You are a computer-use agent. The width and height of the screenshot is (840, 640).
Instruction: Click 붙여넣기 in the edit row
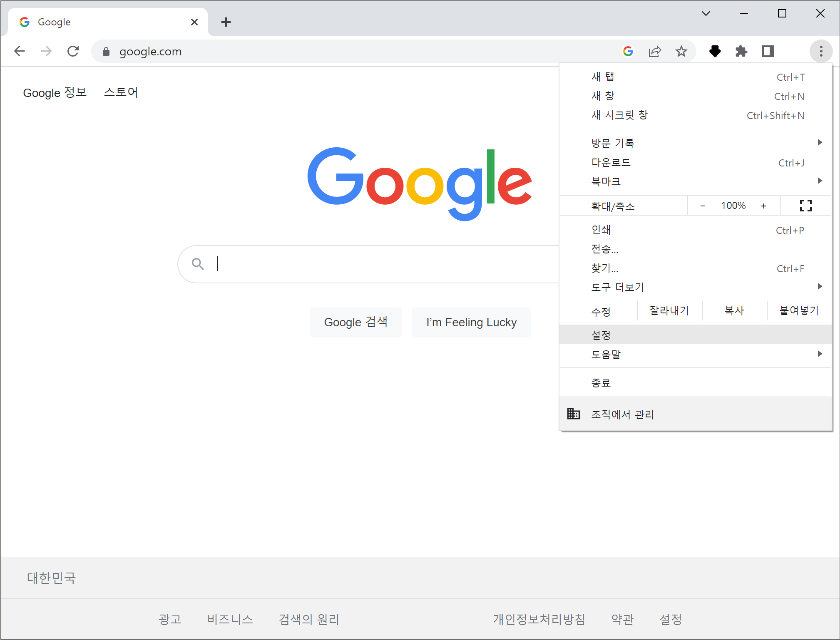tap(799, 311)
